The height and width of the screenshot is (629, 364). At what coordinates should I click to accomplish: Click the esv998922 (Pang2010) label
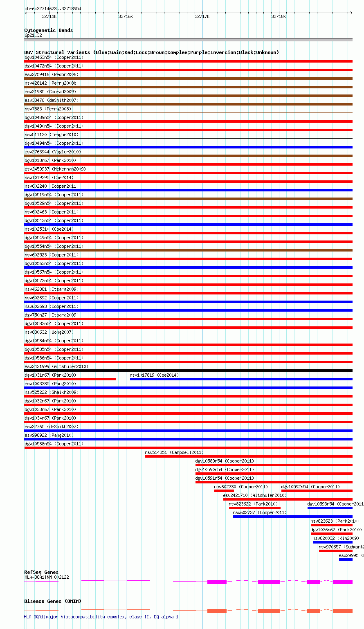tap(49, 435)
